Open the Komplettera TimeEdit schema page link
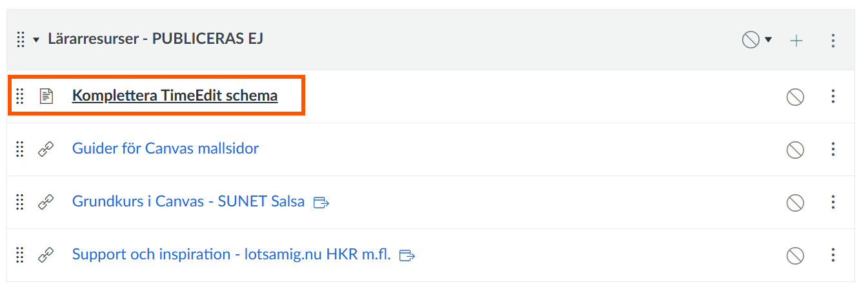Image resolution: width=868 pixels, height=291 pixels. pos(174,95)
